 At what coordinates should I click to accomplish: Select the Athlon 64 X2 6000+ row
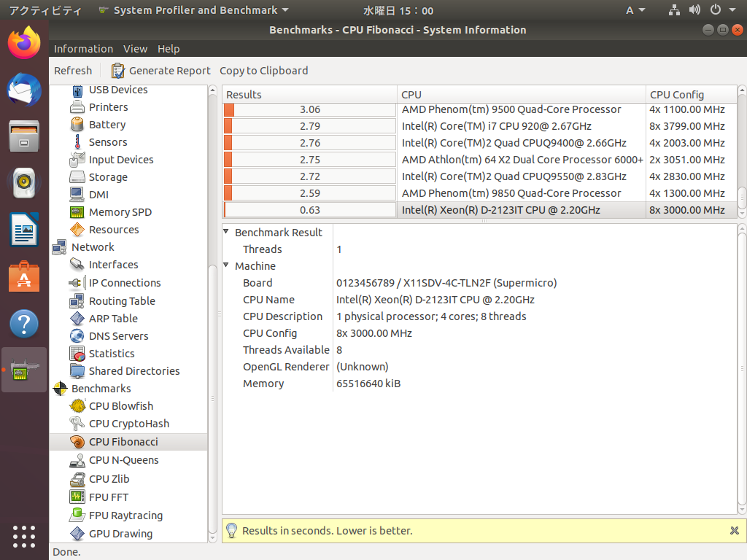[x=480, y=160]
